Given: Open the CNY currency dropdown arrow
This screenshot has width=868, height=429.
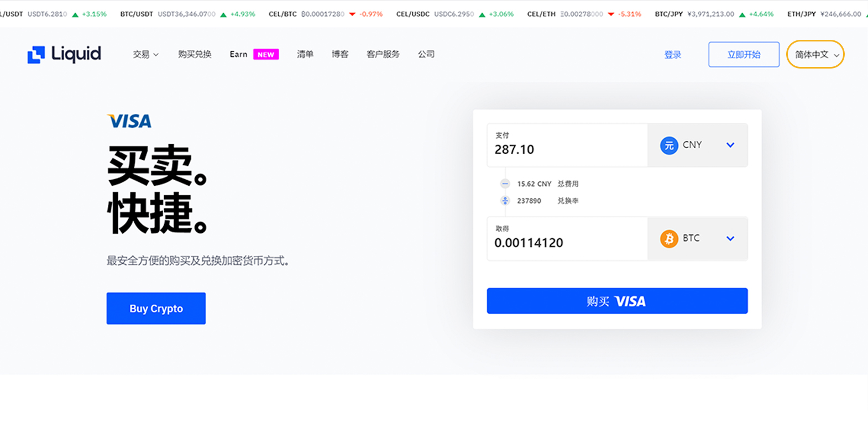Looking at the screenshot, I should pyautogui.click(x=730, y=145).
